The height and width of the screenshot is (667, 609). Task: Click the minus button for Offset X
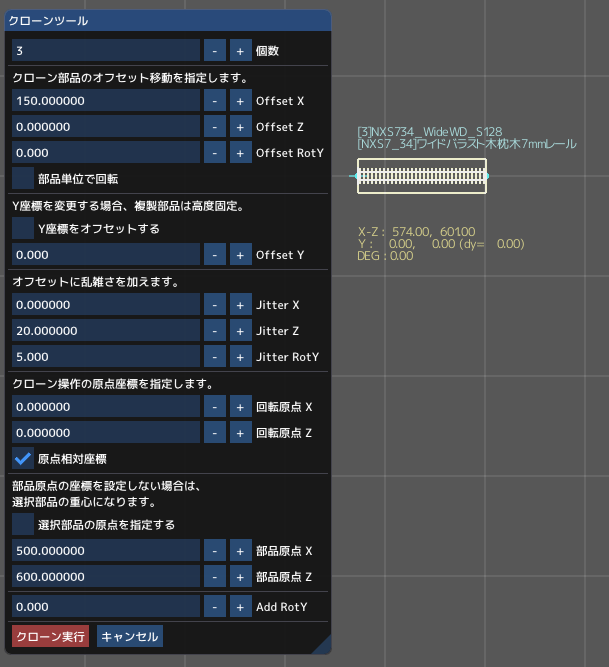[x=215, y=101]
